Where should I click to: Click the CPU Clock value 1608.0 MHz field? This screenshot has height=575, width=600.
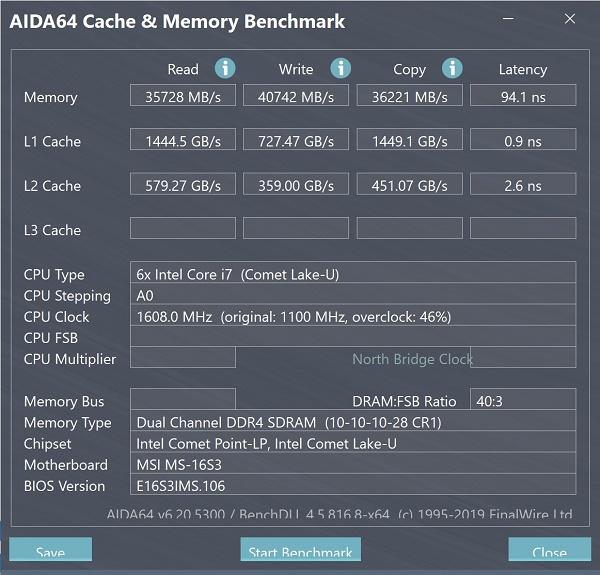353,315
